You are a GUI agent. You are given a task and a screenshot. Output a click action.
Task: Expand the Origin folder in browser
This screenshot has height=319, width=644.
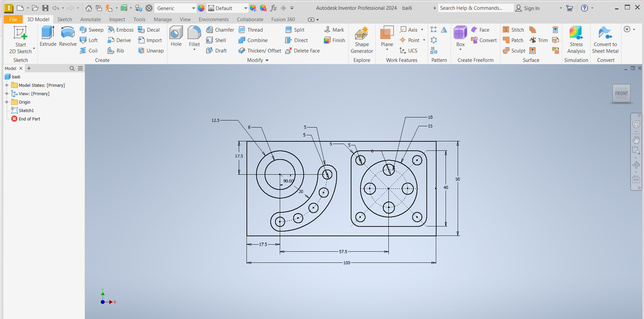7,102
